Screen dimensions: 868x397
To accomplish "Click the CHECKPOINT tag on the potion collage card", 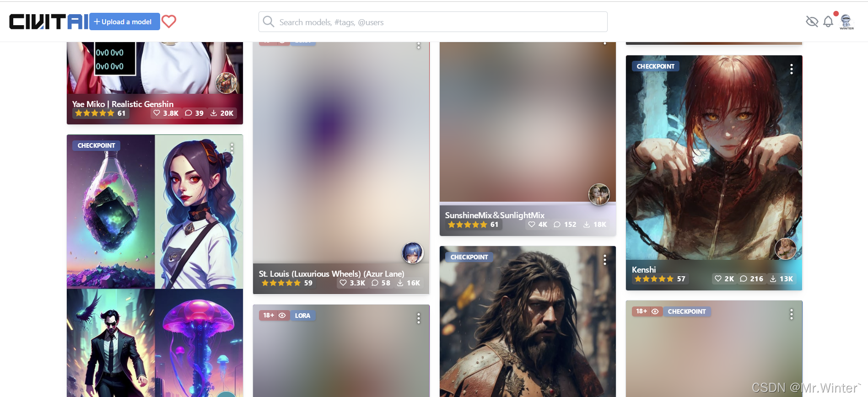I will tap(96, 145).
